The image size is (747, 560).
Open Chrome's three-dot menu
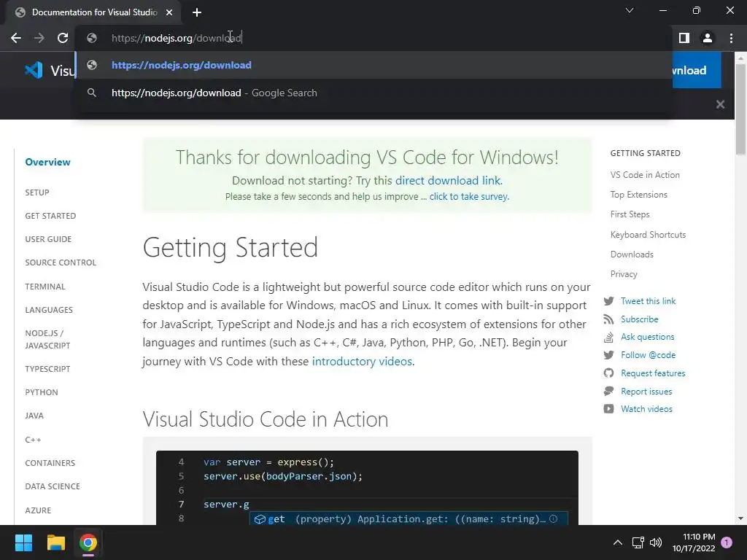(x=731, y=38)
